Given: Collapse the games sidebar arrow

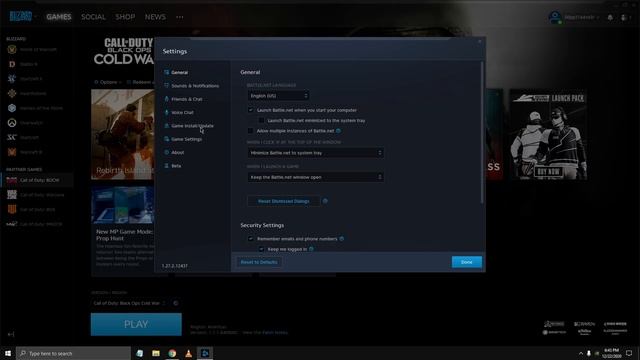Looking at the screenshot, I should pyautogui.click(x=11, y=334).
